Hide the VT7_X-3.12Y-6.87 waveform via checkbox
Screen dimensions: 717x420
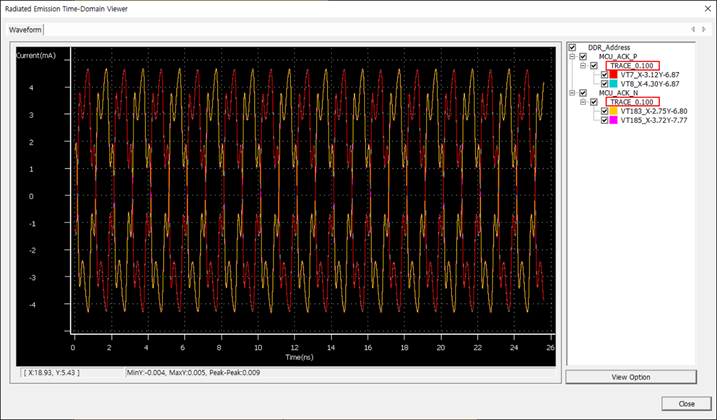tap(604, 75)
